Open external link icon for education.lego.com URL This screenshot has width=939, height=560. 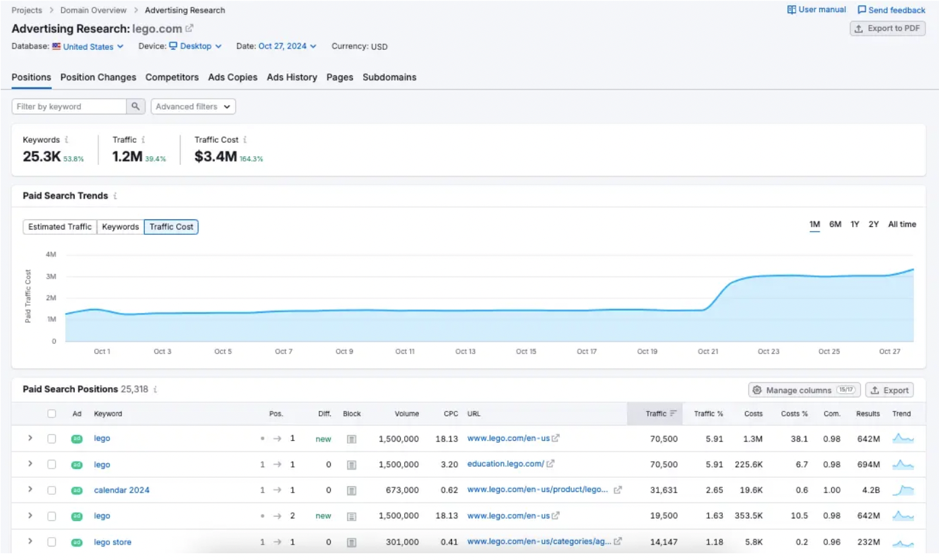pyautogui.click(x=550, y=464)
